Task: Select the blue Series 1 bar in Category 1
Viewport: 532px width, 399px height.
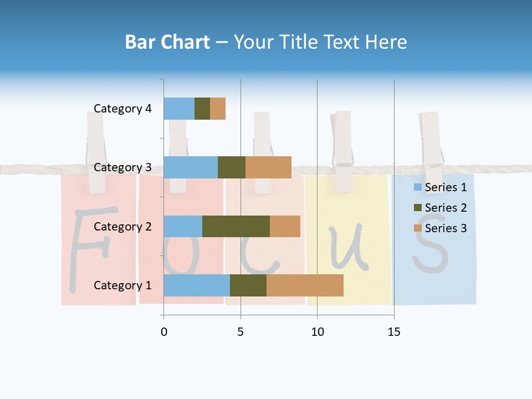Action: 196,285
